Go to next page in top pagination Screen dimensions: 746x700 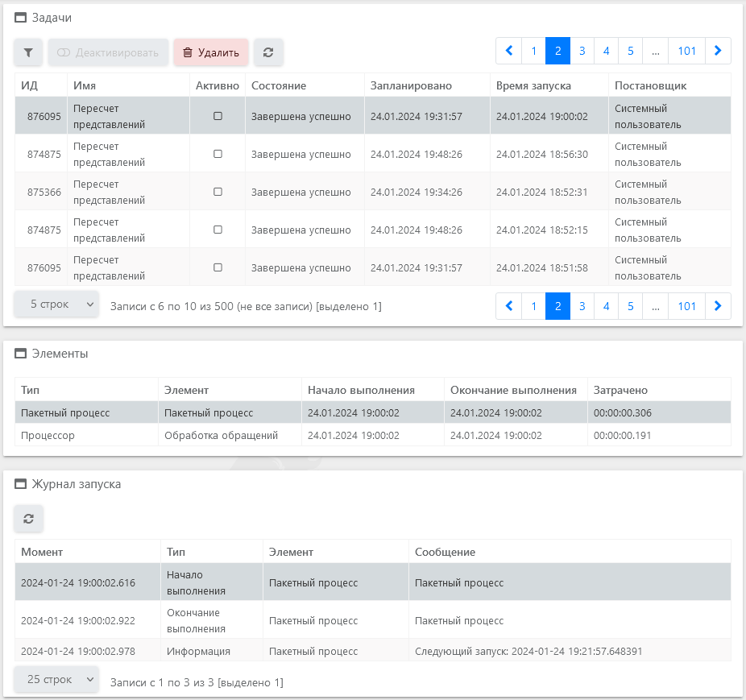(718, 51)
